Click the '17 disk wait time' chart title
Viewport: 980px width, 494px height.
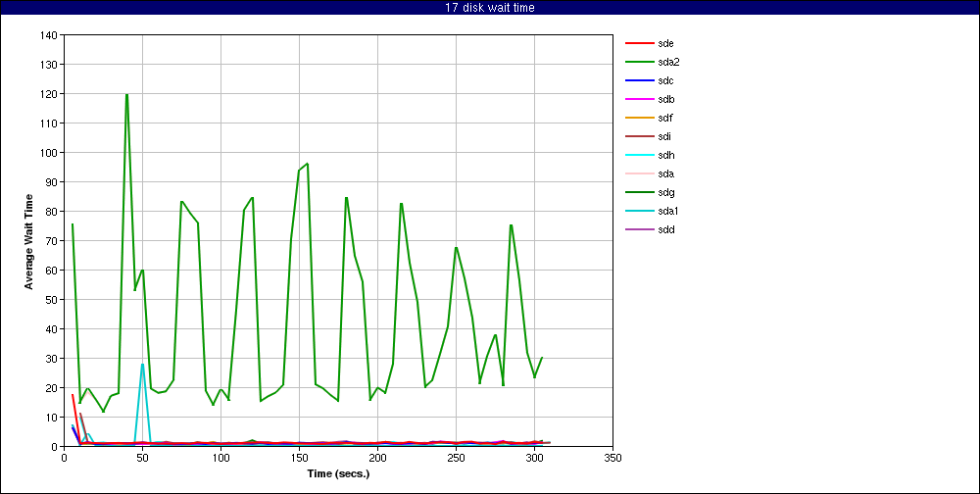tap(490, 8)
